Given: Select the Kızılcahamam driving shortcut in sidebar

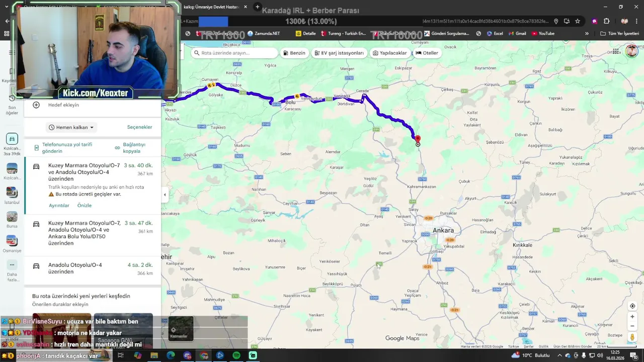Looking at the screenshot, I should tap(12, 139).
